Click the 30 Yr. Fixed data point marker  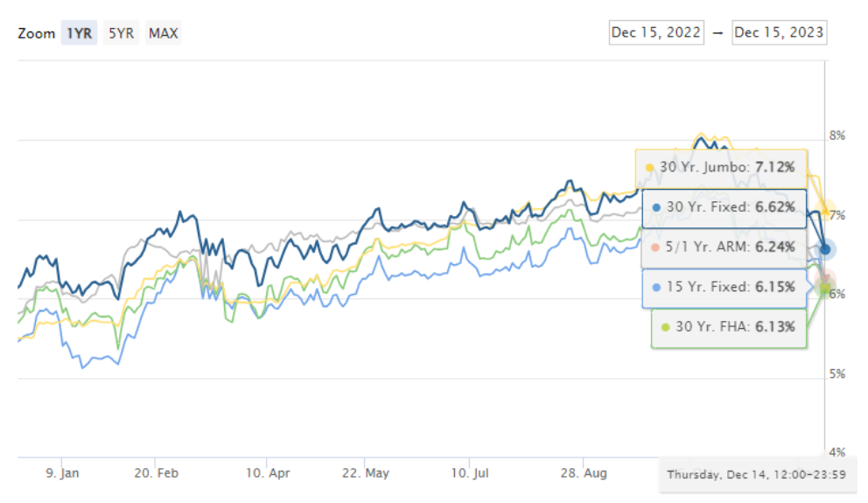(x=825, y=249)
